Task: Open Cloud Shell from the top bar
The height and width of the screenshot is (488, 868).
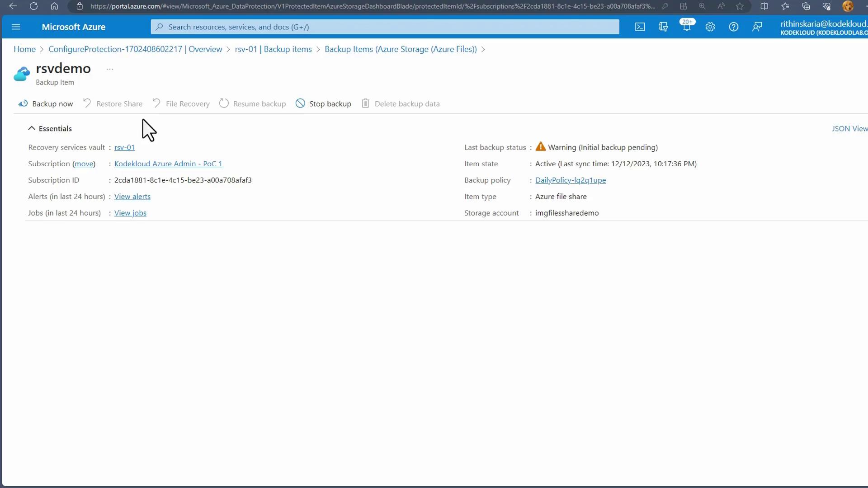Action: pyautogui.click(x=640, y=27)
